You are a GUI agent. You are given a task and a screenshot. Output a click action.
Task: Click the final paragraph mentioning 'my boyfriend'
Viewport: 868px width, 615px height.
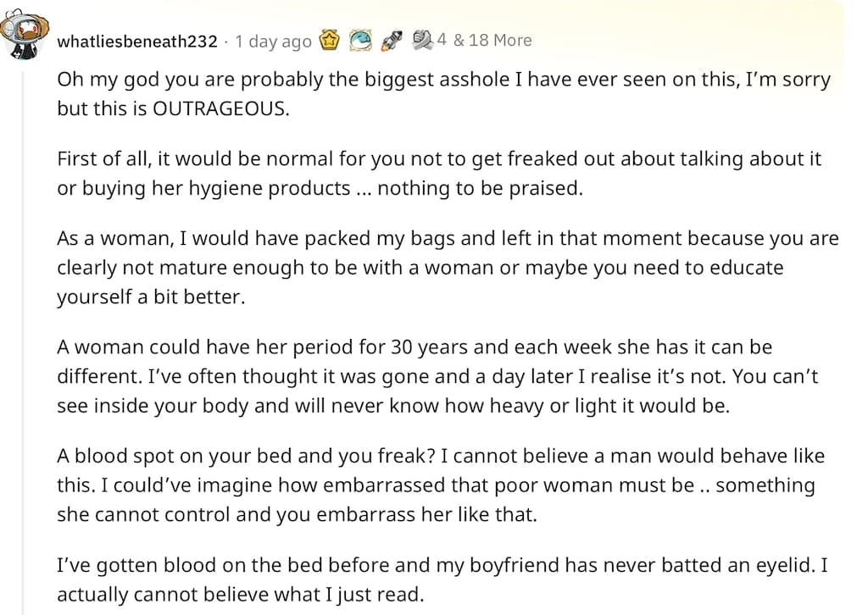pyautogui.click(x=442, y=579)
